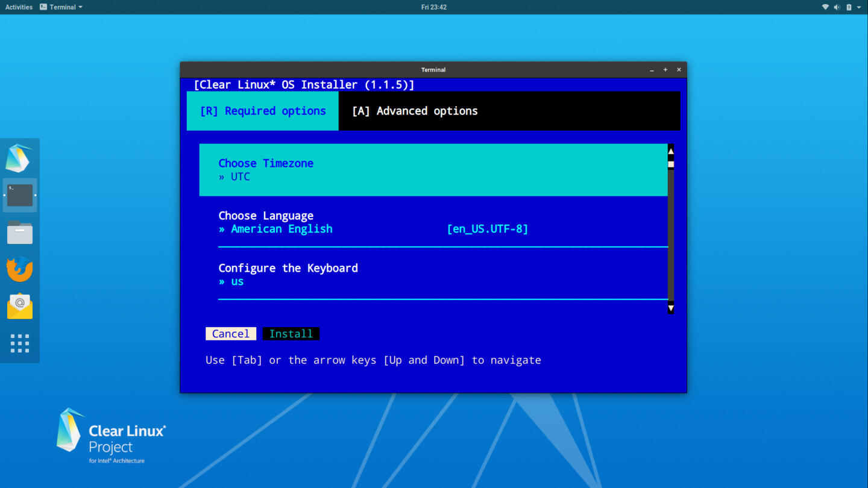The height and width of the screenshot is (488, 868).
Task: Open the Terminal icon in the dock
Action: coord(20,195)
